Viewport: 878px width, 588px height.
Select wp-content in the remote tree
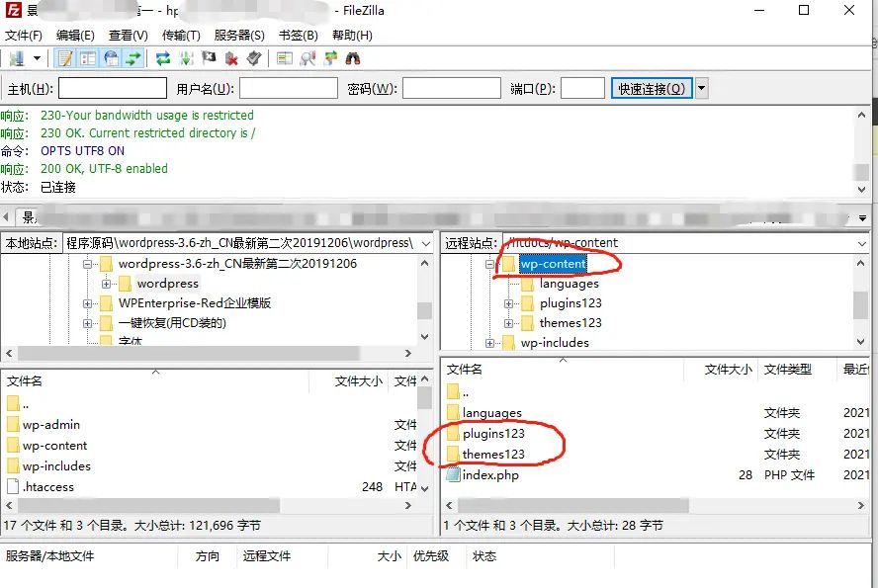553,264
